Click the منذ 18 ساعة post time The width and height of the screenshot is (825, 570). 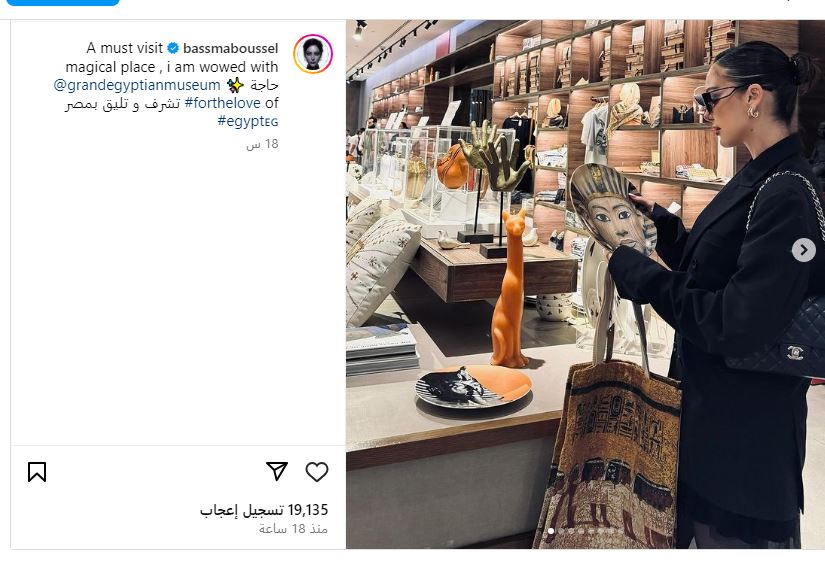pyautogui.click(x=293, y=528)
